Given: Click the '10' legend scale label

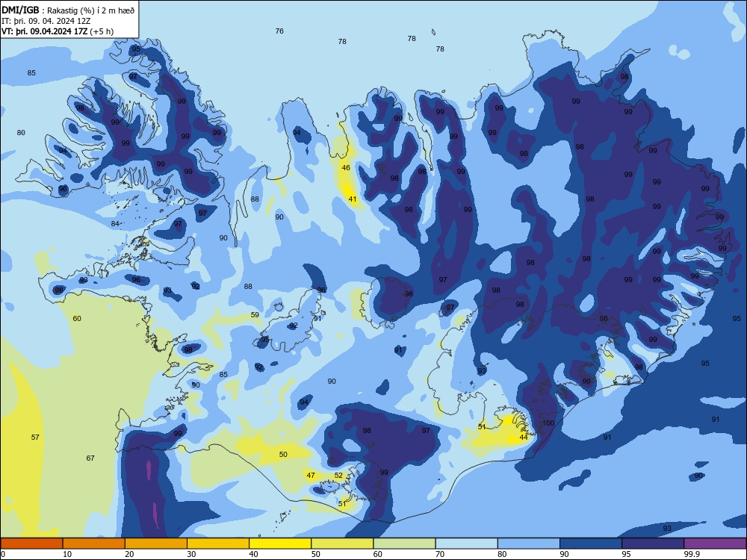Looking at the screenshot, I should click(67, 554).
